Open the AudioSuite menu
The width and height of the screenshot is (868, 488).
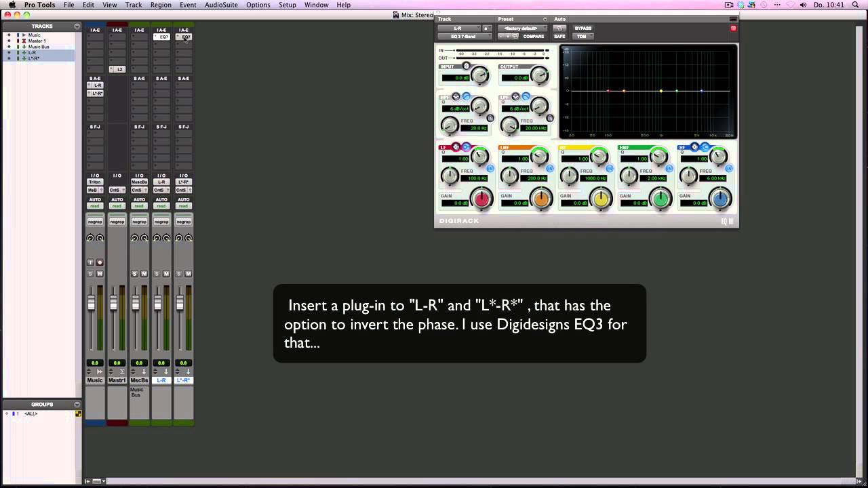click(x=221, y=5)
